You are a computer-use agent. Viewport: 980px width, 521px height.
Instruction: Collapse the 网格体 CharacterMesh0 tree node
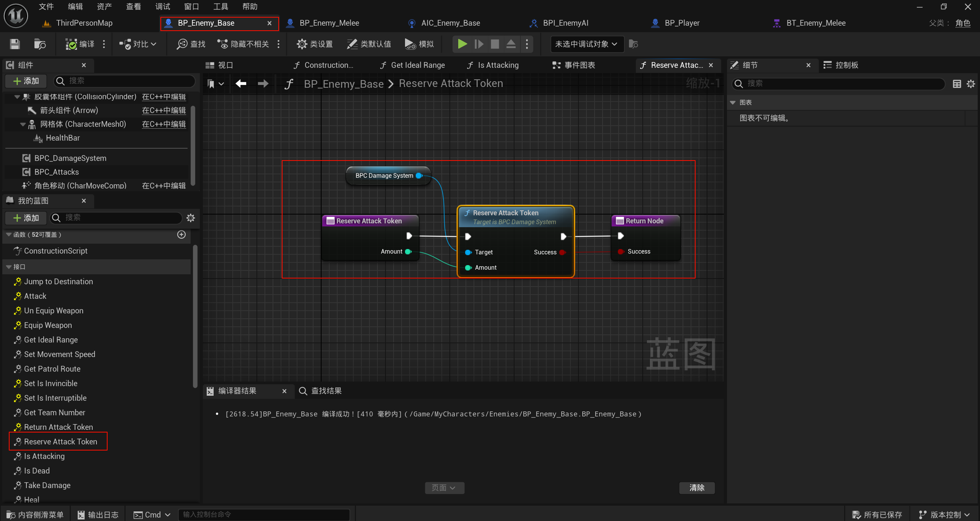pyautogui.click(x=23, y=124)
